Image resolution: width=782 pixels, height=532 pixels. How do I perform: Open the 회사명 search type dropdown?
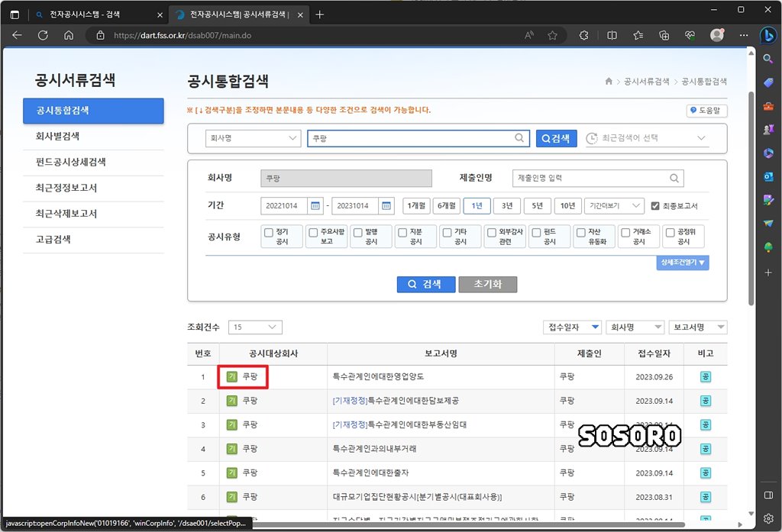pos(253,138)
